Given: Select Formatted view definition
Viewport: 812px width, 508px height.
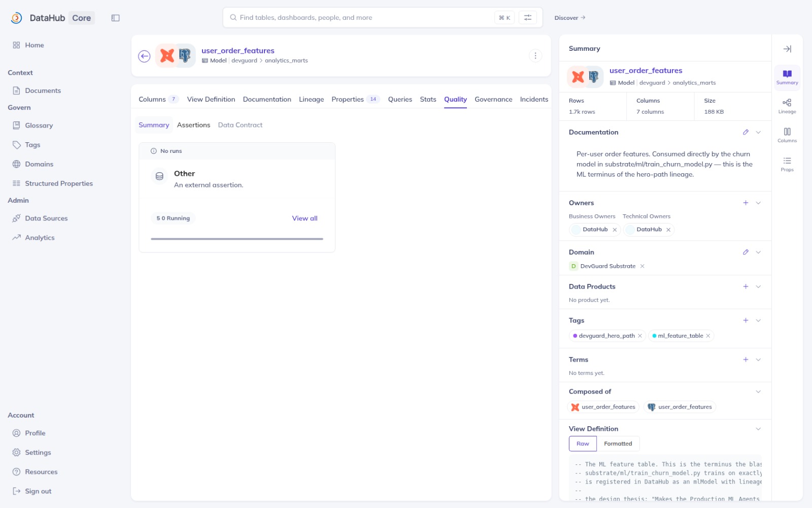Looking at the screenshot, I should click(x=618, y=443).
